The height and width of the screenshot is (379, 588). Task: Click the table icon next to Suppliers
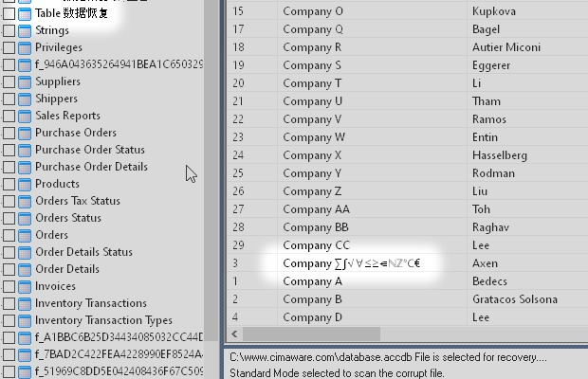click(25, 81)
